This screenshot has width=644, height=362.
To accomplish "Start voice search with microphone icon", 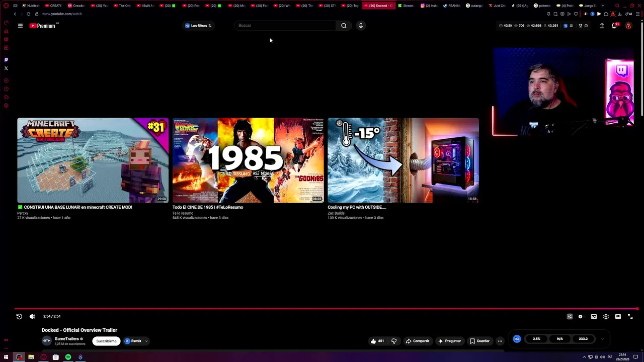I will pos(361,26).
